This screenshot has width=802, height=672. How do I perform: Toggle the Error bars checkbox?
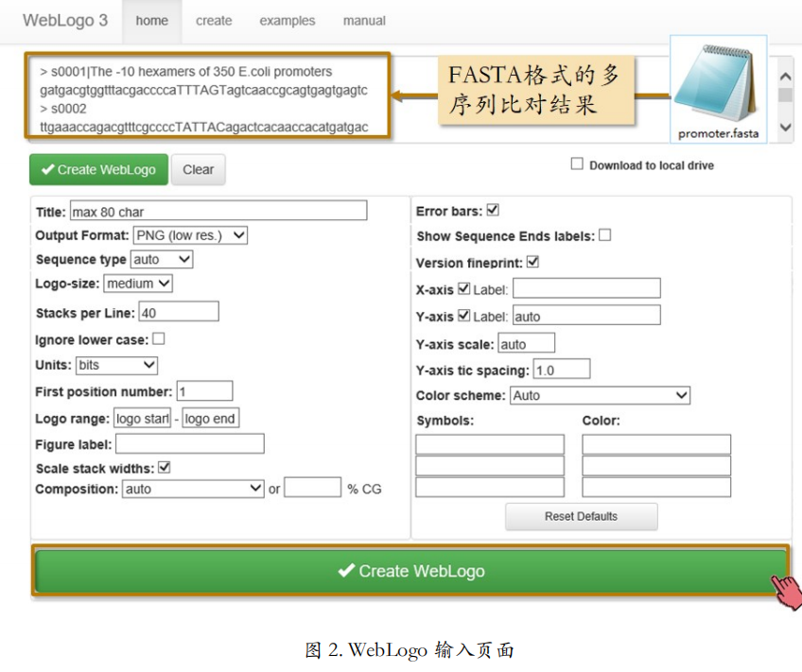coord(493,210)
